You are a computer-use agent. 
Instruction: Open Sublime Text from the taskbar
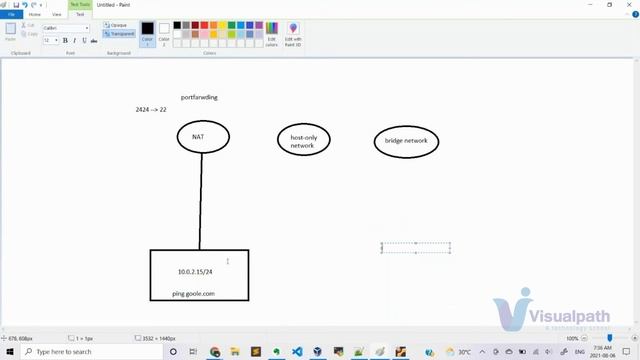point(256,351)
